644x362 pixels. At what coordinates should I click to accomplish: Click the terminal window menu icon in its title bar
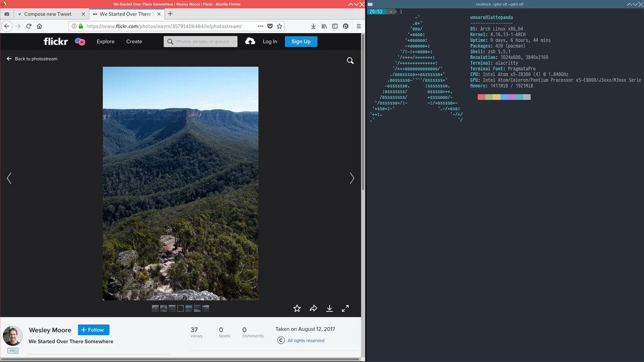pos(370,4)
